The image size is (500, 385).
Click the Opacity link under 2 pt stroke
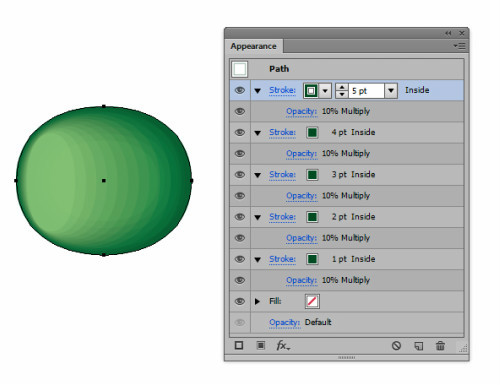[301, 238]
